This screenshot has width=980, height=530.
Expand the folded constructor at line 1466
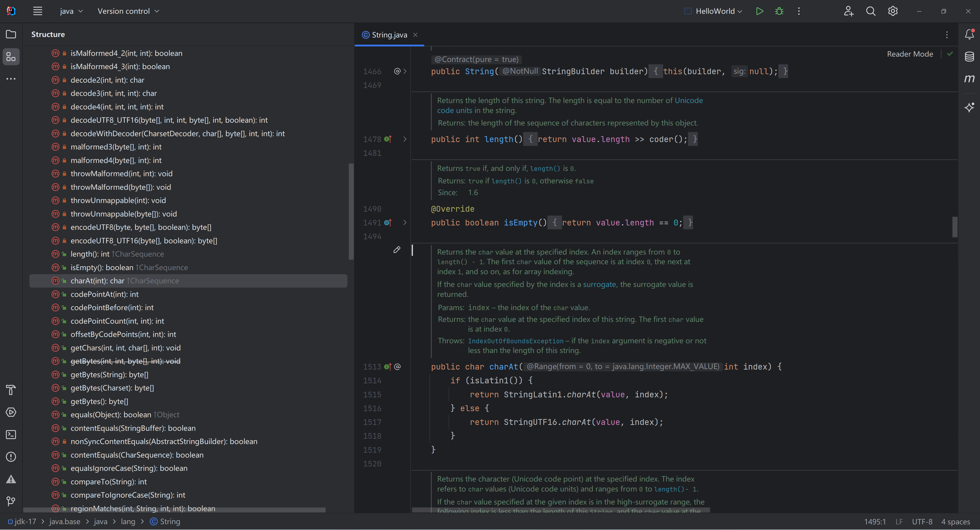(405, 71)
